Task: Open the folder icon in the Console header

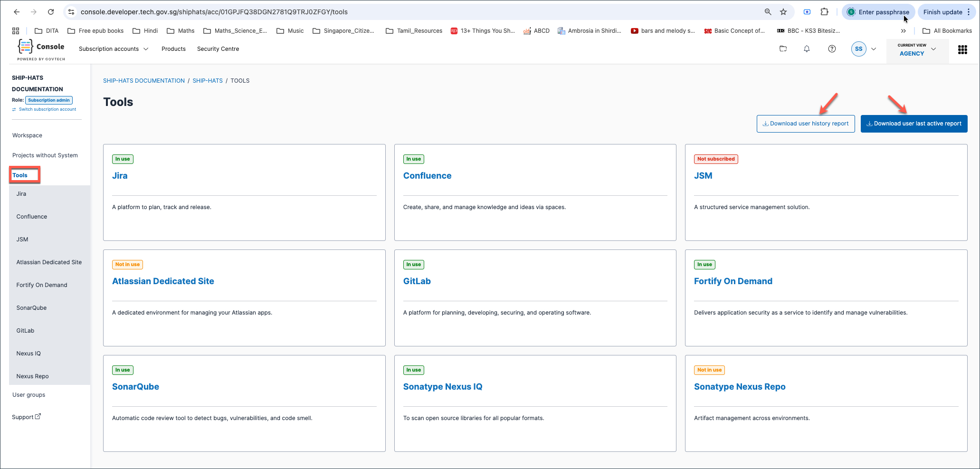Action: [x=783, y=48]
